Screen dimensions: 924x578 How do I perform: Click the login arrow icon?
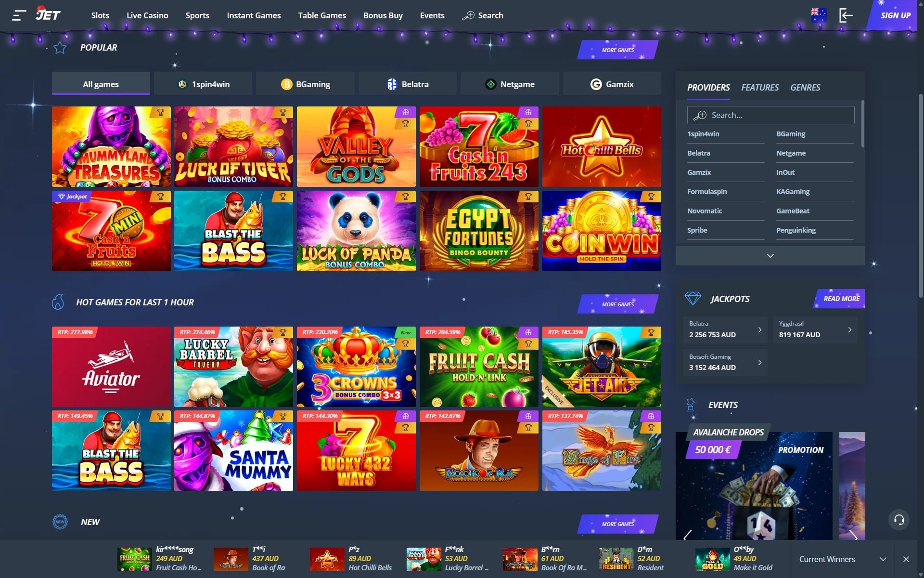click(x=846, y=15)
